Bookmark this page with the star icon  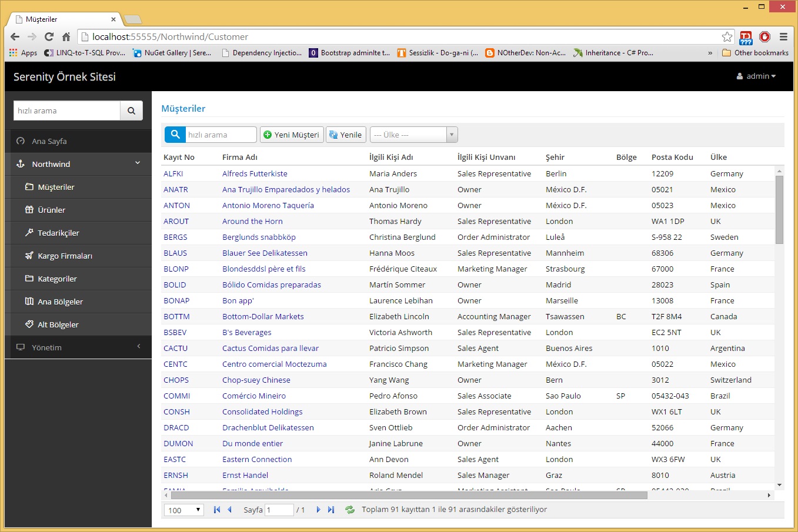coord(727,36)
